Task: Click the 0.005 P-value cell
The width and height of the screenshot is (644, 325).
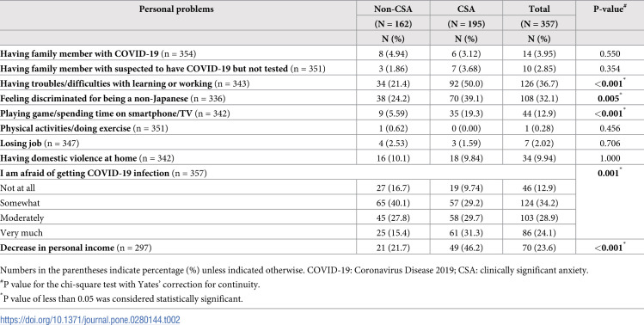Action: tap(610, 98)
